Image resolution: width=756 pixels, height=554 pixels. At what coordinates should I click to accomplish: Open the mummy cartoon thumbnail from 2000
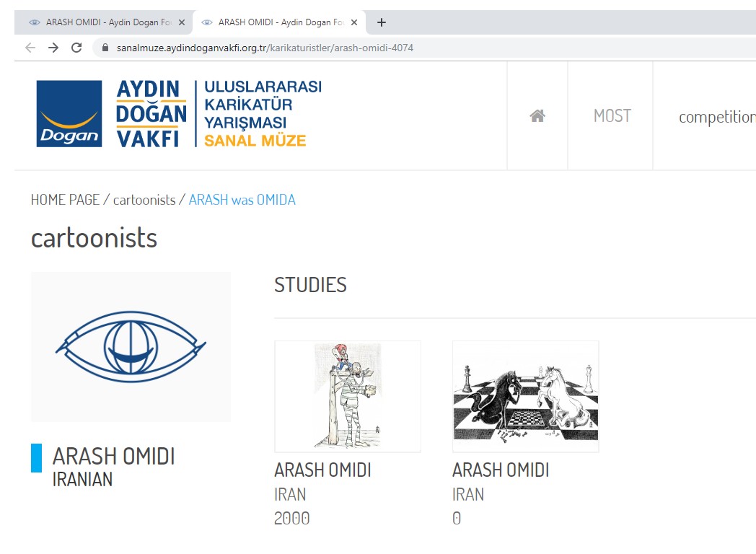[348, 396]
